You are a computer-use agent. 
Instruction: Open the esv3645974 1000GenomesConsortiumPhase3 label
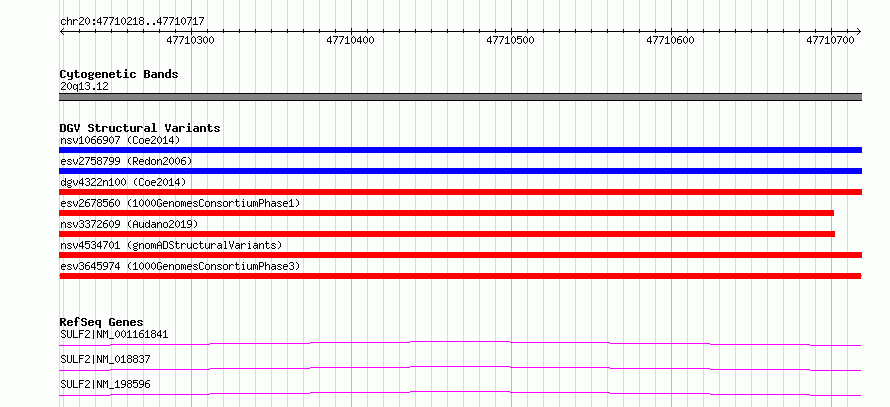pos(179,266)
